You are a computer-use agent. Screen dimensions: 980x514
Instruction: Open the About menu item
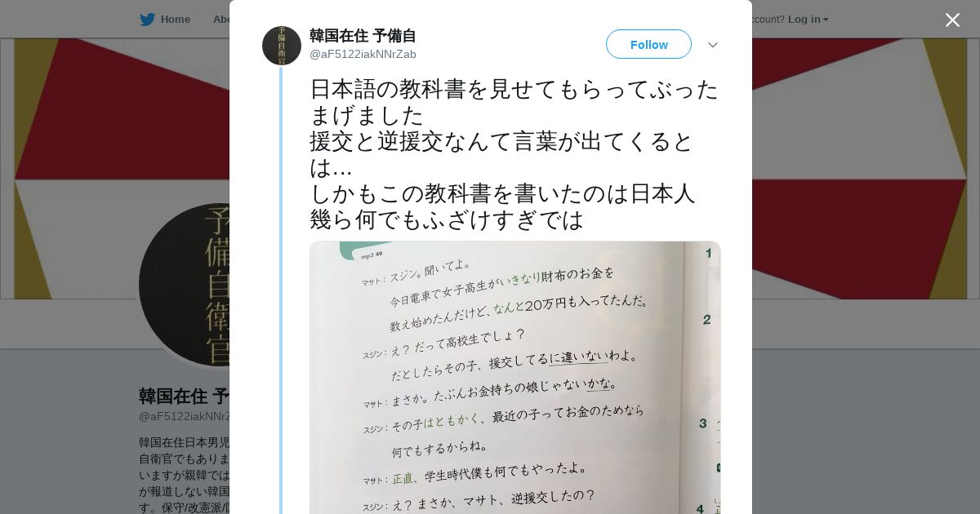point(220,20)
